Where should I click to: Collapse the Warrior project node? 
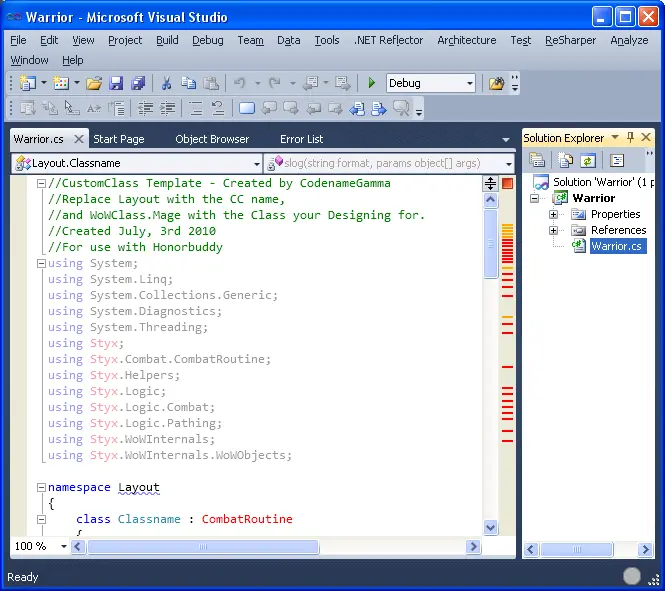(x=534, y=198)
